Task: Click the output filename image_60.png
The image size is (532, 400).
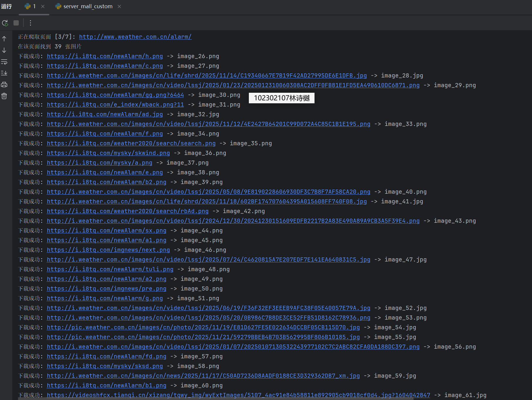Action: pos(202,385)
